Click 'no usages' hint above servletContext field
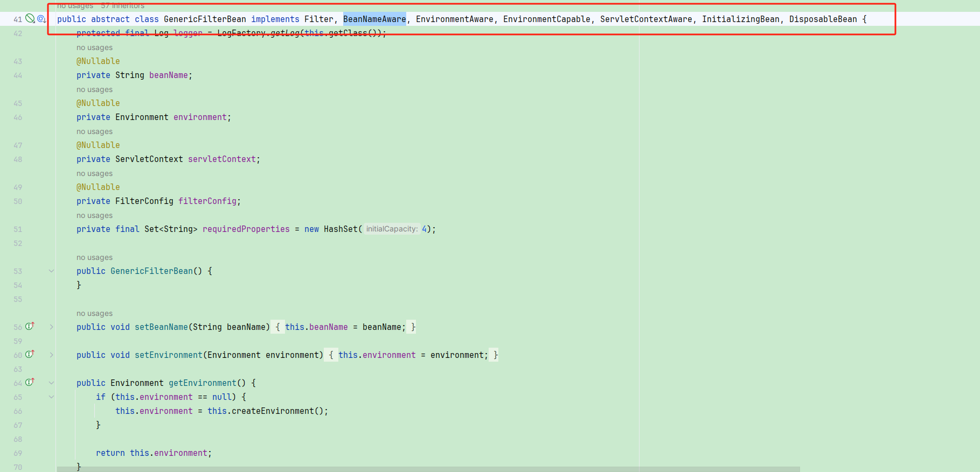 [x=95, y=131]
